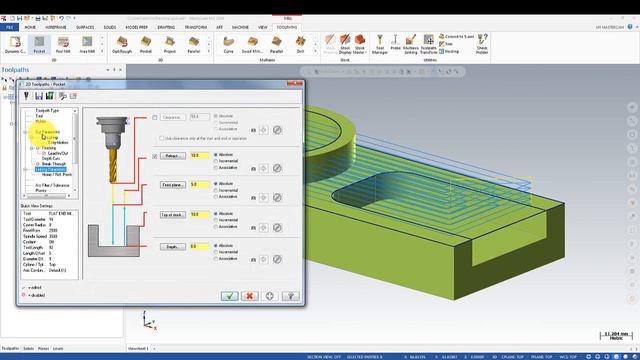Select the Multiaxis Curve toolpath

[229, 44]
